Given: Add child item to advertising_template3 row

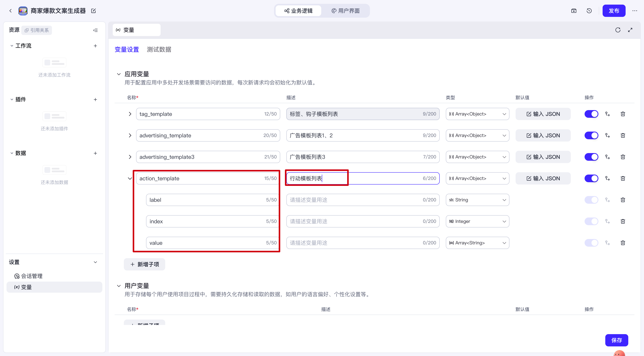Looking at the screenshot, I should click(x=608, y=157).
